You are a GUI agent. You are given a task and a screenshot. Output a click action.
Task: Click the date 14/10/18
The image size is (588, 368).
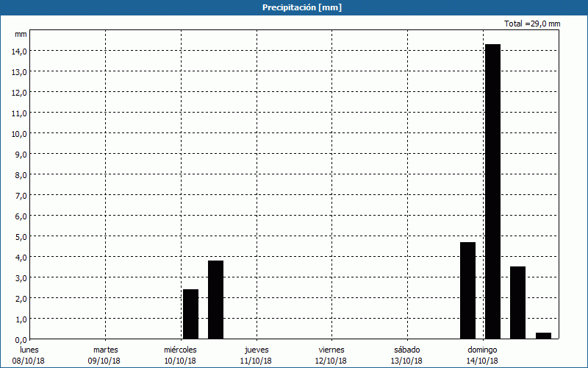[x=482, y=361]
